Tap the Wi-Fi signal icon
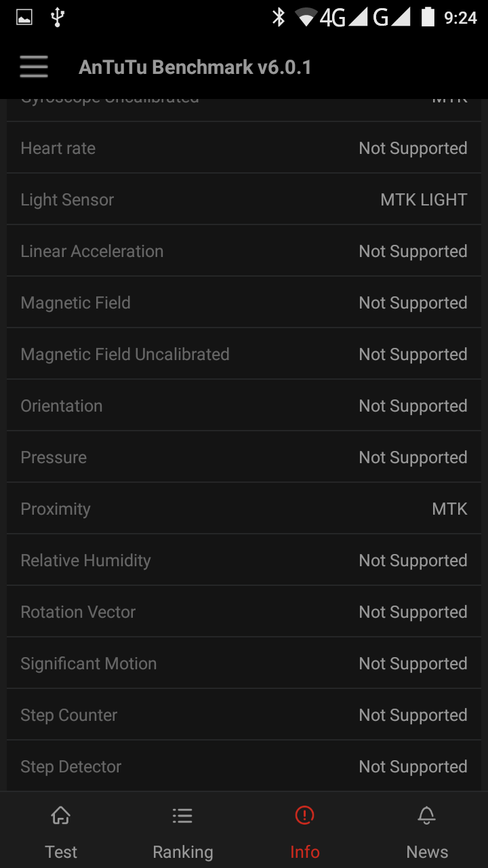This screenshot has height=868, width=488. point(306,18)
